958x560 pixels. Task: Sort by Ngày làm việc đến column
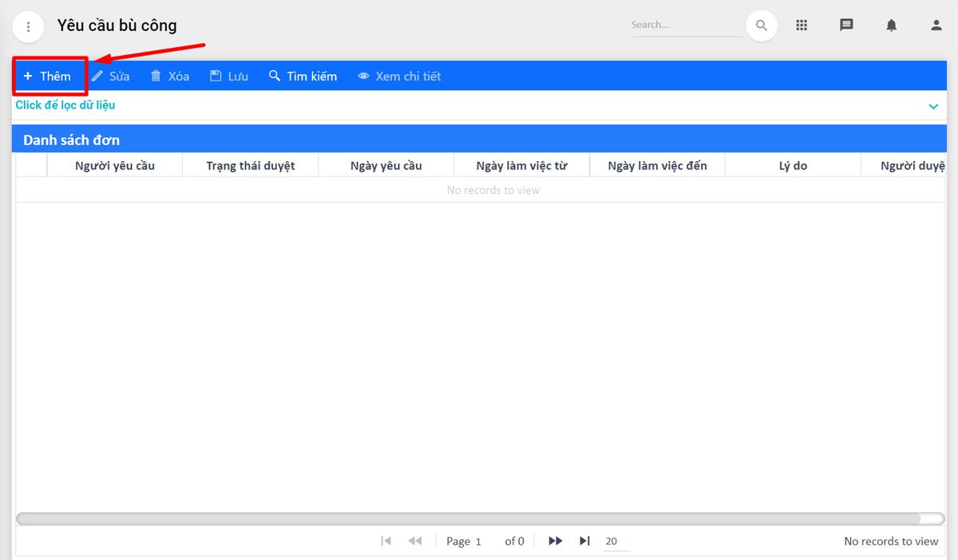tap(658, 166)
